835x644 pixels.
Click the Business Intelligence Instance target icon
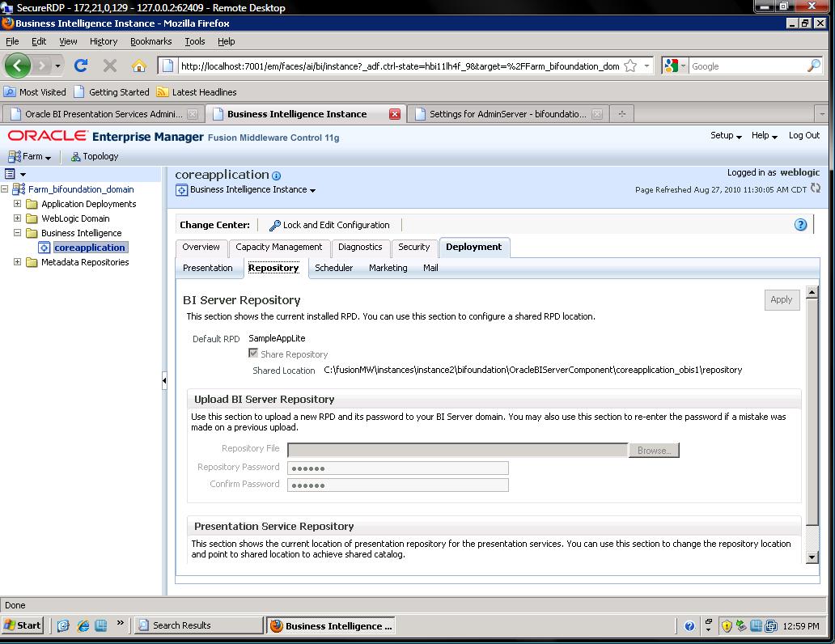(181, 189)
